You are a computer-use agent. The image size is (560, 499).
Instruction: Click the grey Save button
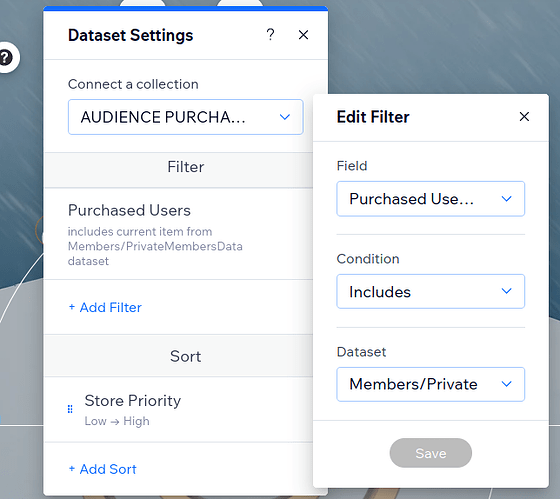[430, 453]
